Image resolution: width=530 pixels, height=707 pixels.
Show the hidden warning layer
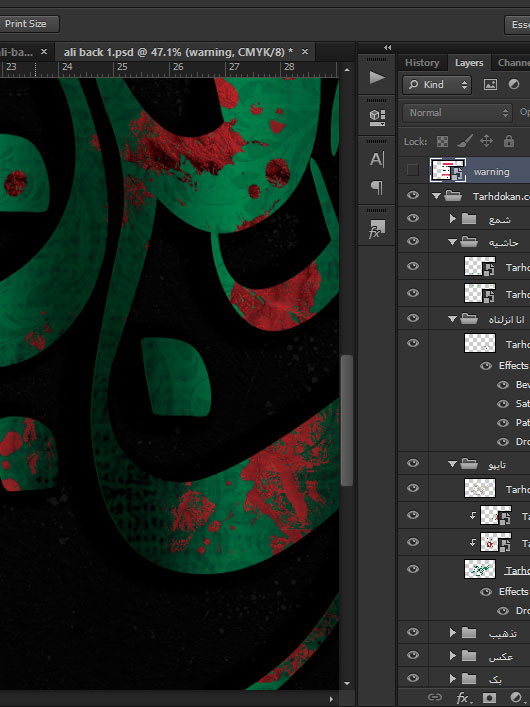tap(412, 170)
